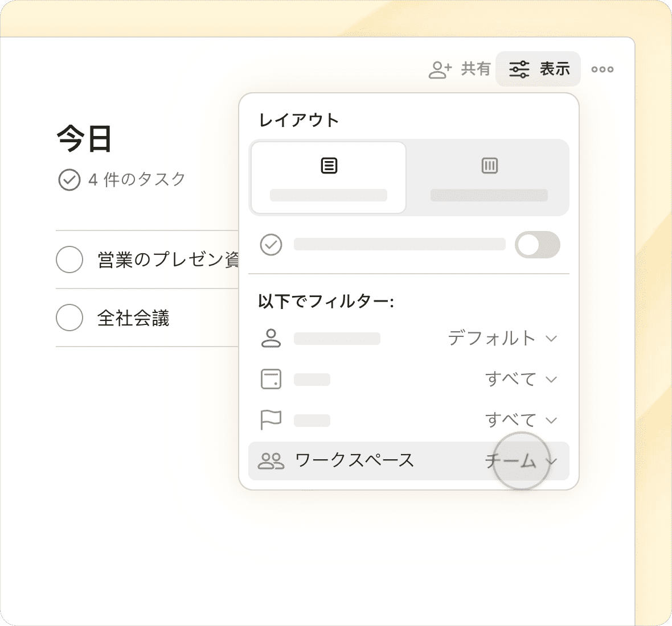Select the list layout icon
The image size is (672, 626).
pos(329,166)
